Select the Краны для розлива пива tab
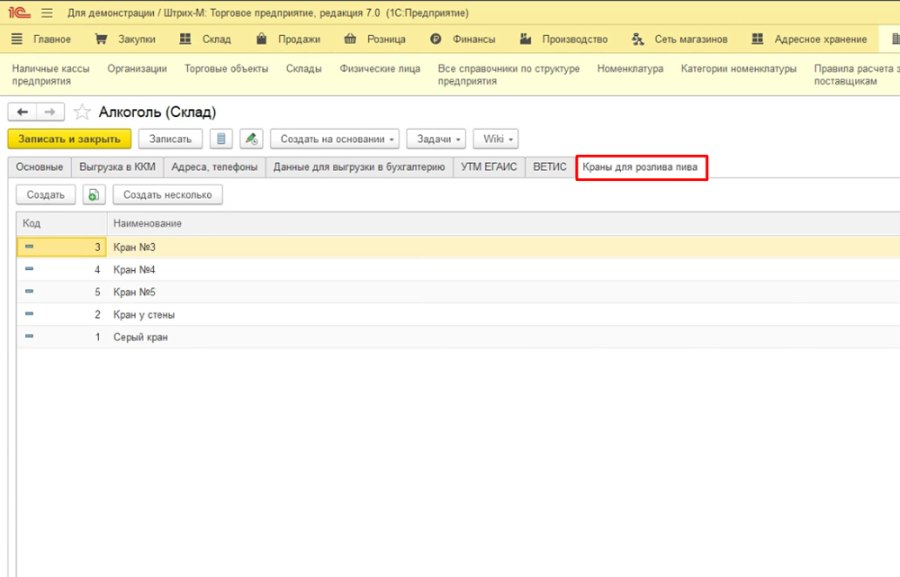The image size is (900, 577). point(641,167)
